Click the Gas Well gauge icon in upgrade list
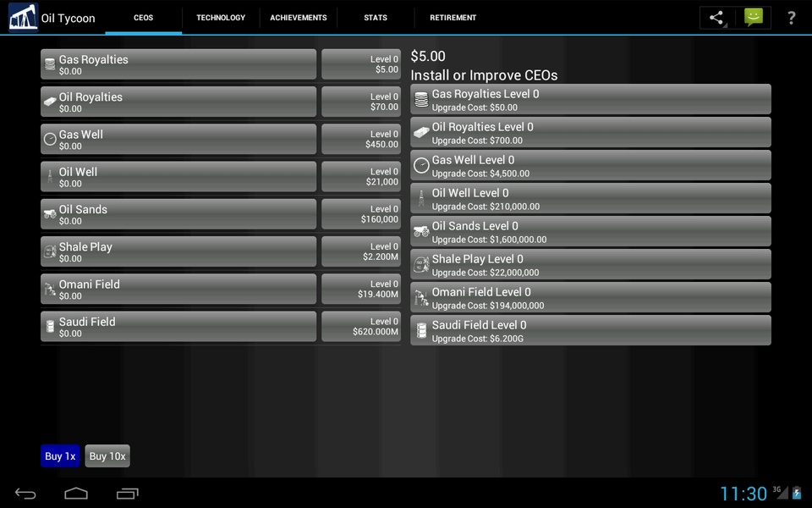Image resolution: width=812 pixels, height=508 pixels. coord(421,166)
